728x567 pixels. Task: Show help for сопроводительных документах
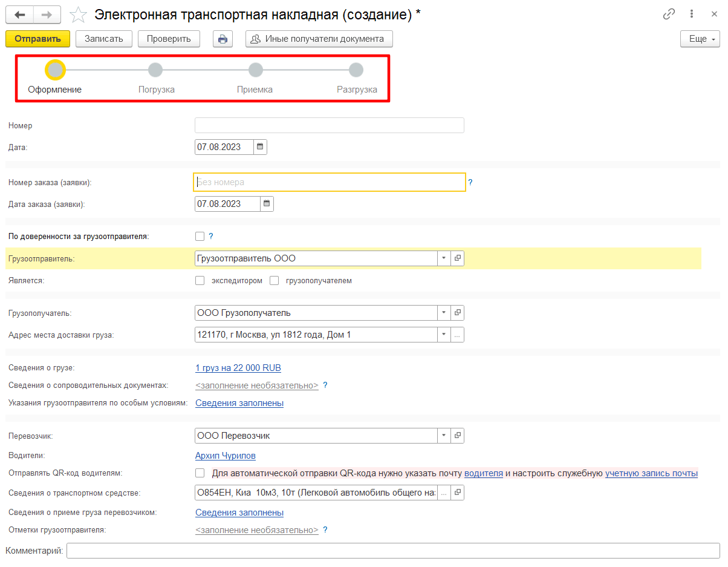tap(325, 385)
